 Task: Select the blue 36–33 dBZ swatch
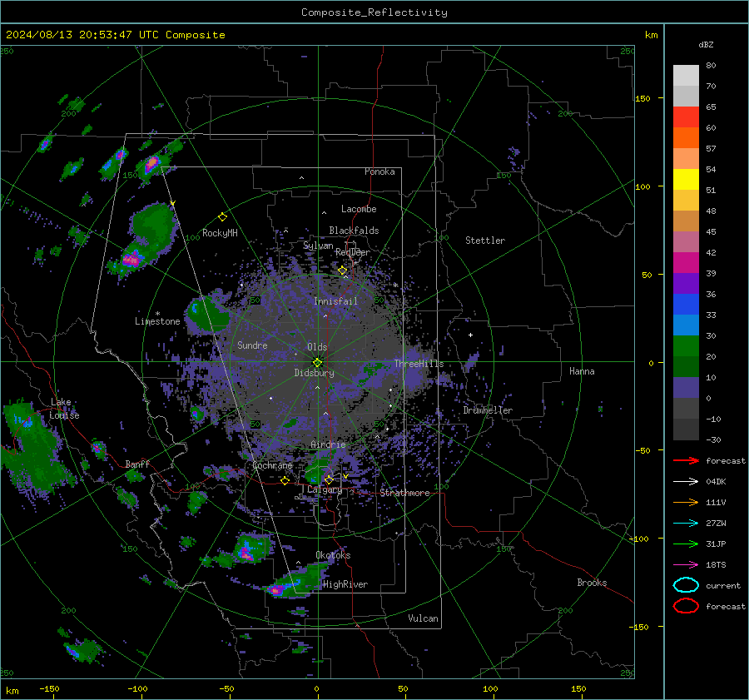pos(686,305)
